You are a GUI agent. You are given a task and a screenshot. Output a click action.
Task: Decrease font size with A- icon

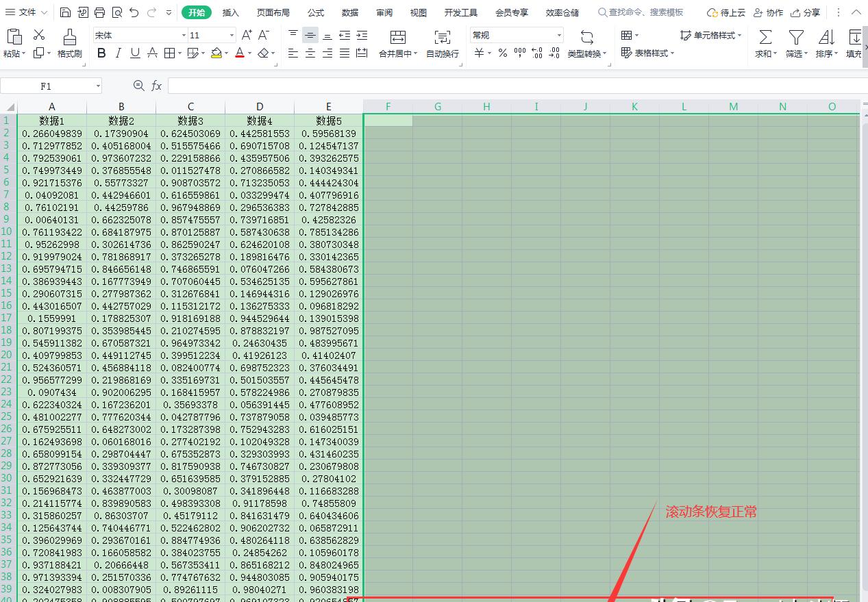(264, 35)
